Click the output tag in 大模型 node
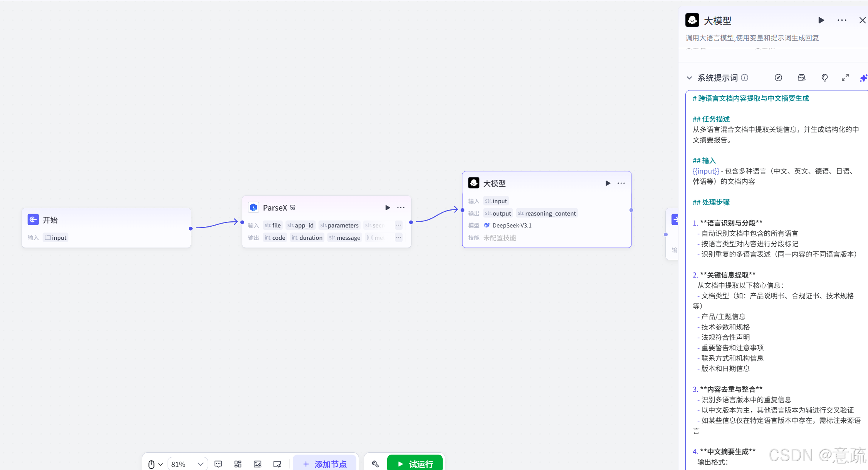Screen dimensions: 868x470 [498, 213]
